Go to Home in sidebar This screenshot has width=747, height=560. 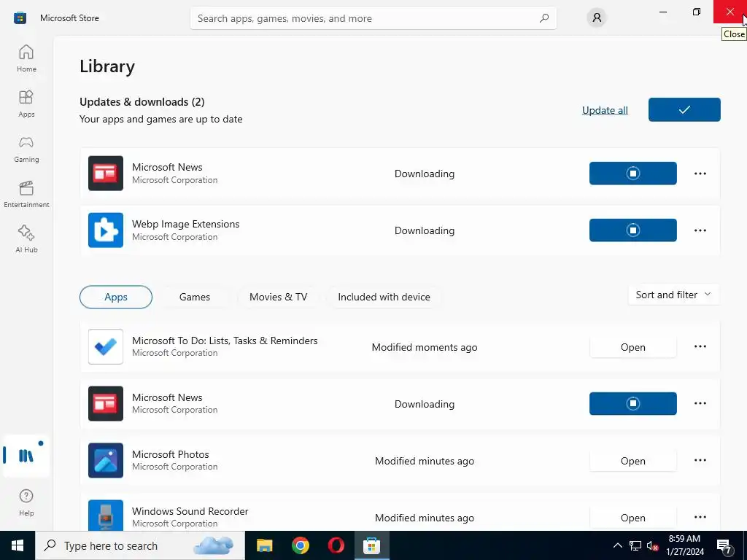tap(26, 58)
